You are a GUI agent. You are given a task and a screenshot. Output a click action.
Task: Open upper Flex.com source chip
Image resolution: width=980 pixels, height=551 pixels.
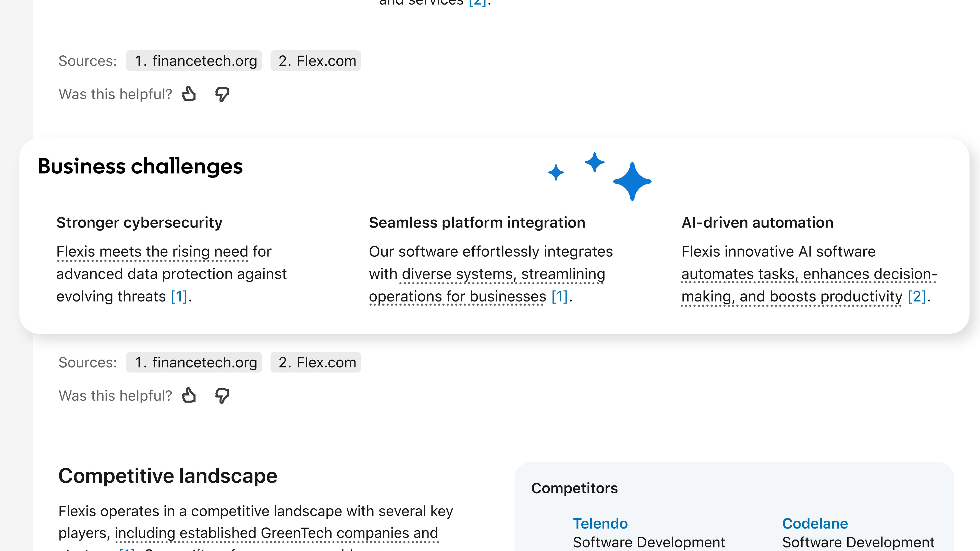pos(316,61)
